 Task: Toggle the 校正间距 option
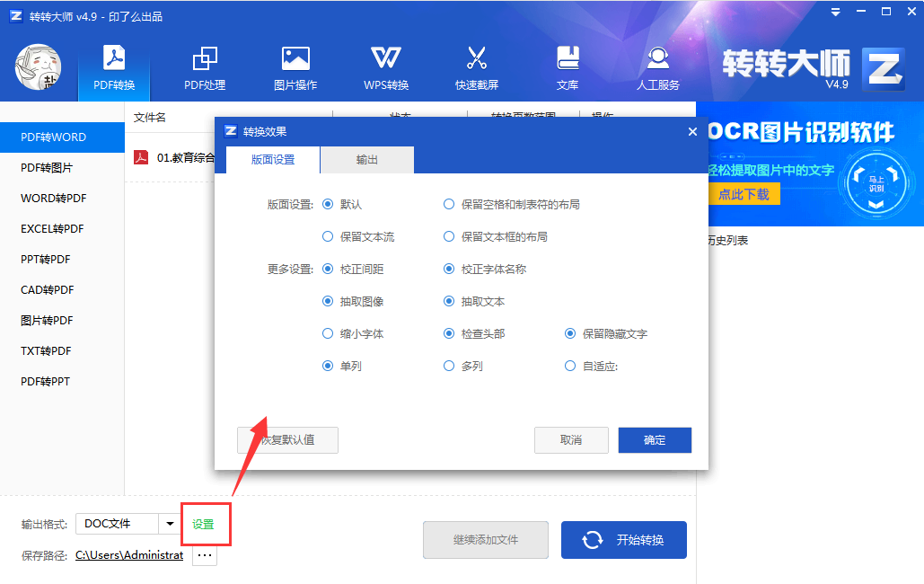click(328, 269)
